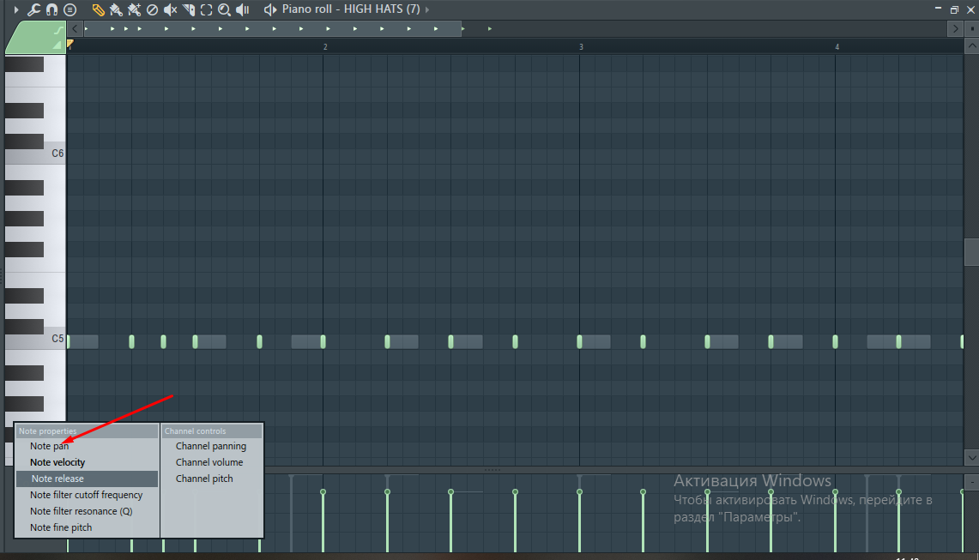This screenshot has height=560, width=979.
Task: Choose Note release from the menu
Action: point(88,479)
